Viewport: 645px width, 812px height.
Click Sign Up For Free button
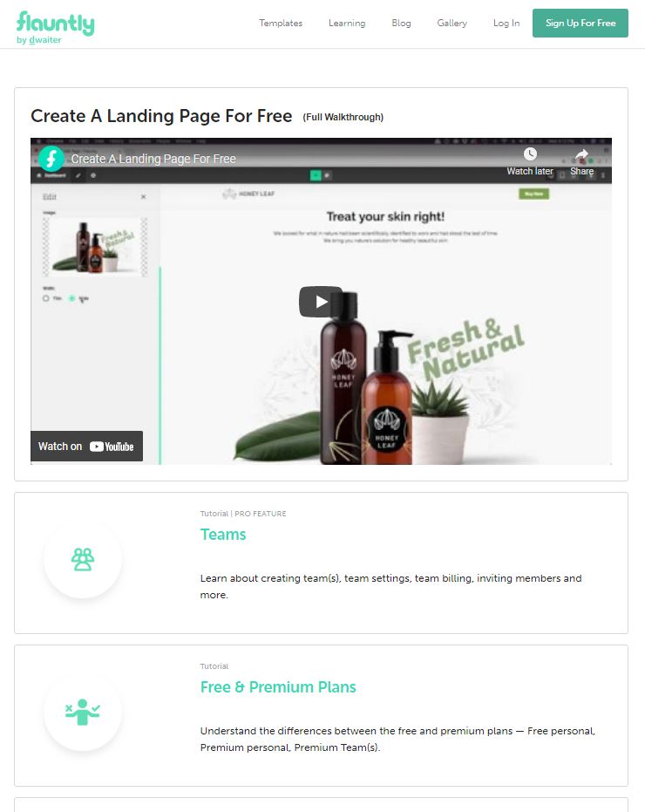pos(580,23)
